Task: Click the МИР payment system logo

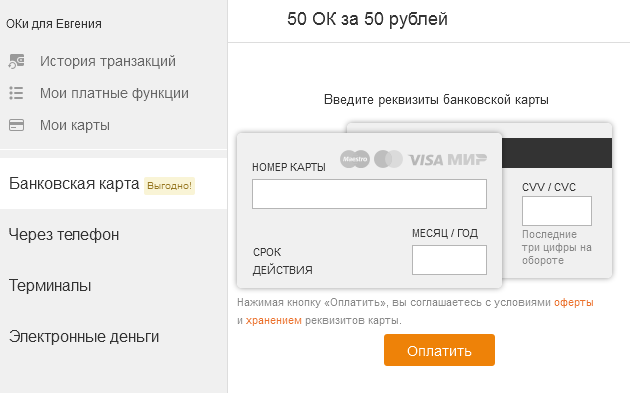Action: pyautogui.click(x=467, y=160)
